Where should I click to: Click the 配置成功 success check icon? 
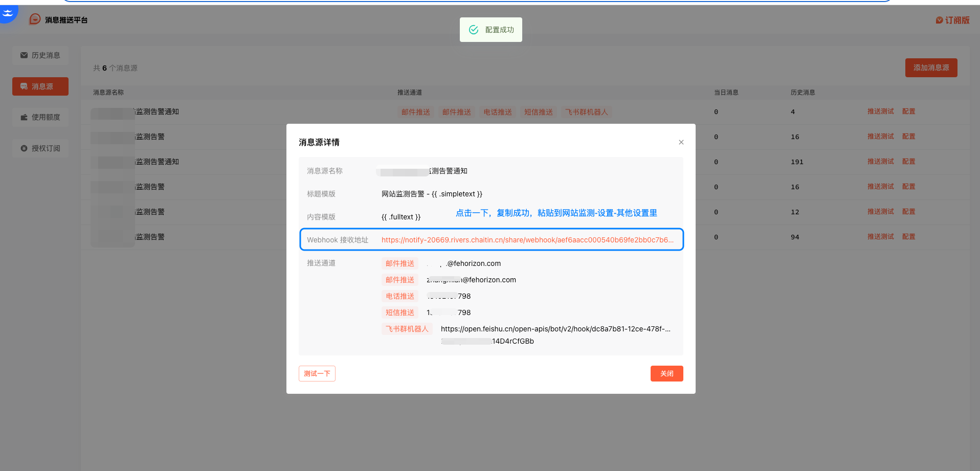pyautogui.click(x=474, y=30)
